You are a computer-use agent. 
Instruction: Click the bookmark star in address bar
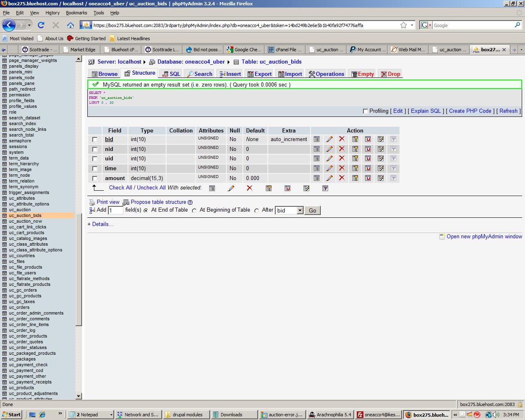[404, 25]
